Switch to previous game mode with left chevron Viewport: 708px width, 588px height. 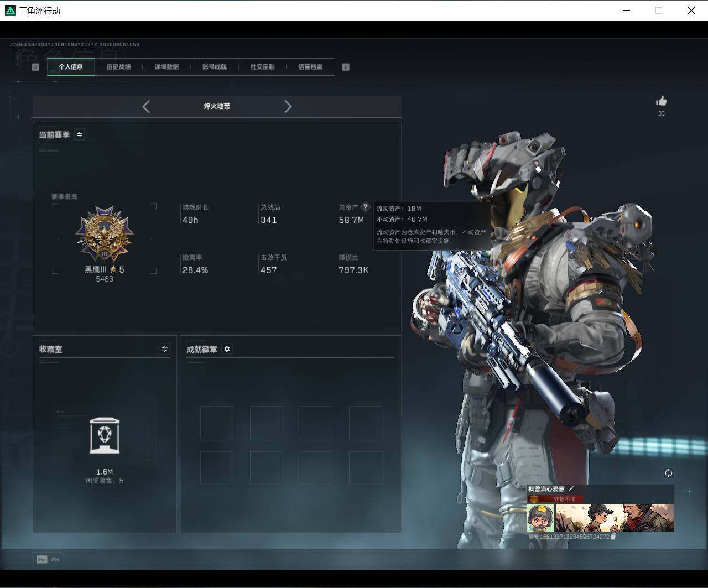pos(146,106)
